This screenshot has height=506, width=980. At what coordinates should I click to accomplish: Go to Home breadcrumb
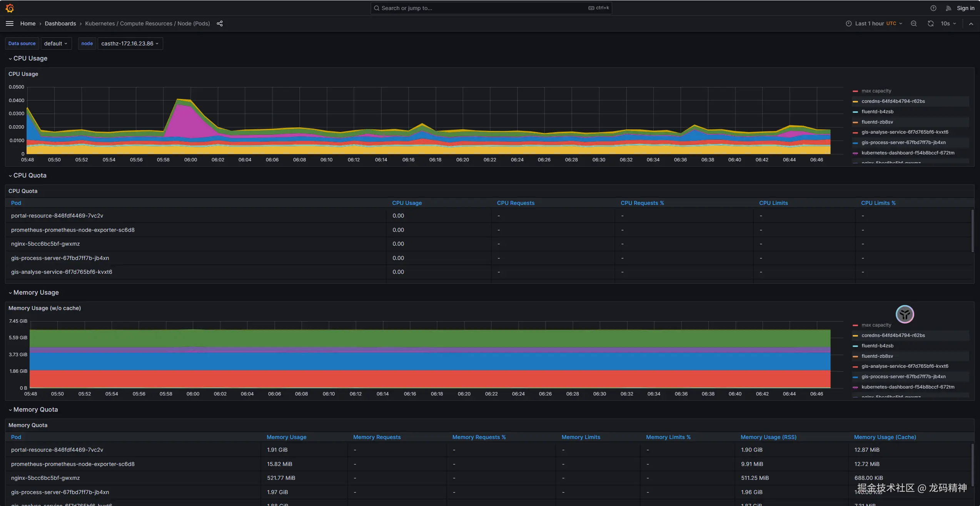(28, 23)
